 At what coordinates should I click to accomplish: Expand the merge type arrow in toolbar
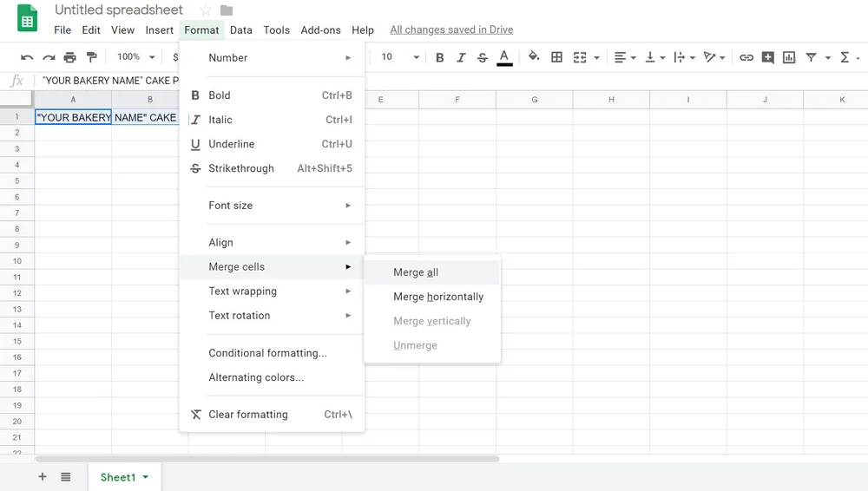[x=597, y=57]
